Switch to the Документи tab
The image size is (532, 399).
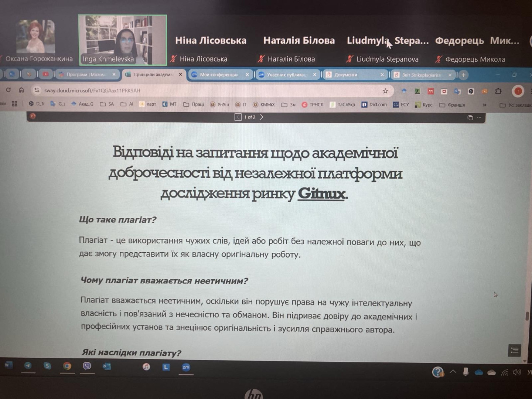(355, 75)
